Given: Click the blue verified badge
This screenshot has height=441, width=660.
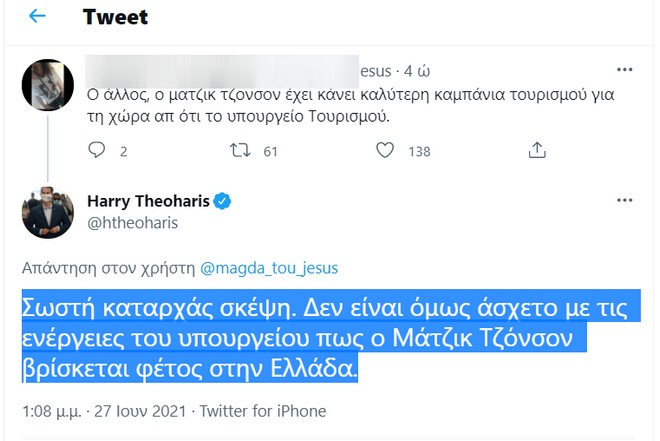Looking at the screenshot, I should (x=222, y=201).
